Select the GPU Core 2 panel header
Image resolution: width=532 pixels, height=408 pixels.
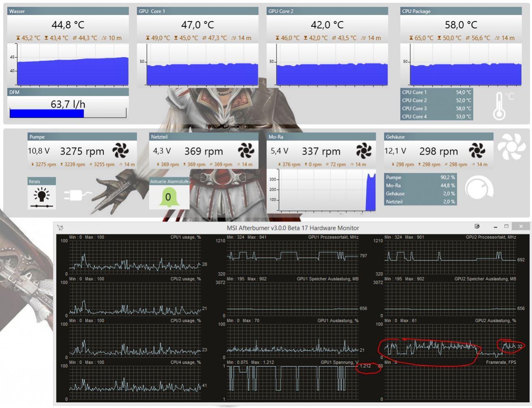(328, 11)
